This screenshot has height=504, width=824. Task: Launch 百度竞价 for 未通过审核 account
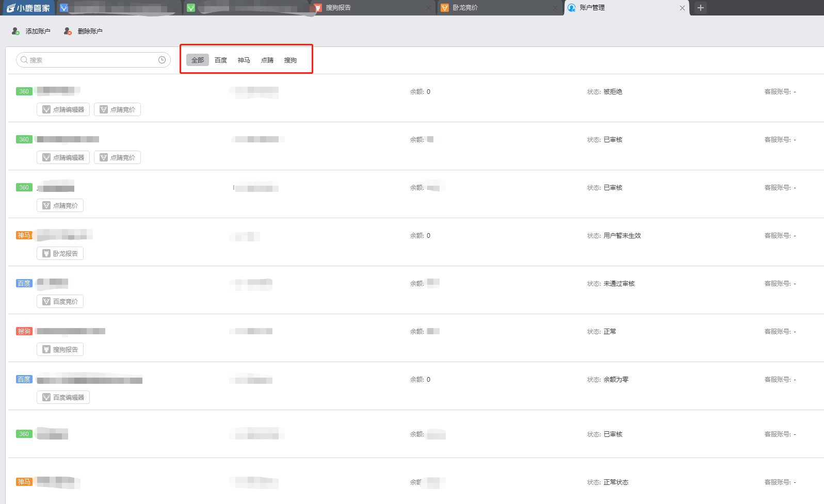pyautogui.click(x=60, y=301)
